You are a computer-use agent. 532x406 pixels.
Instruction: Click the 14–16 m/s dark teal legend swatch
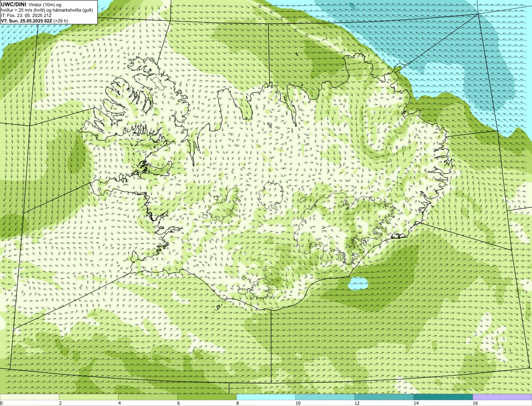[443, 397]
